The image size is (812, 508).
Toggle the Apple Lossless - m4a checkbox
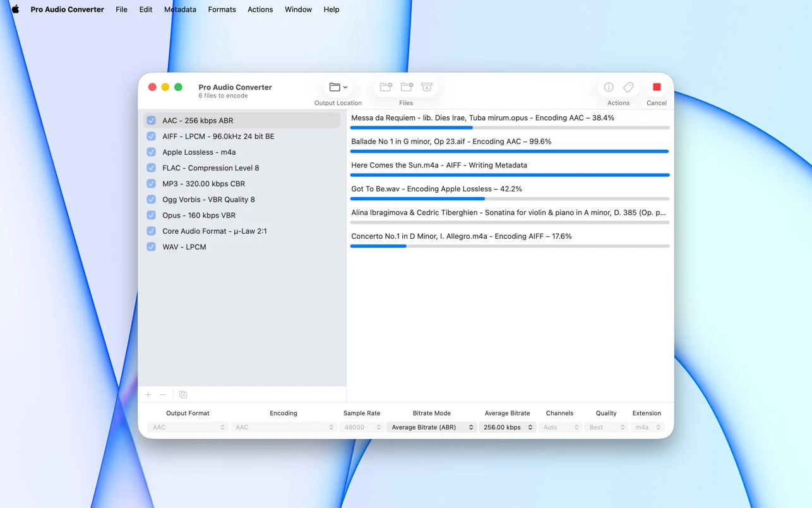tap(152, 152)
